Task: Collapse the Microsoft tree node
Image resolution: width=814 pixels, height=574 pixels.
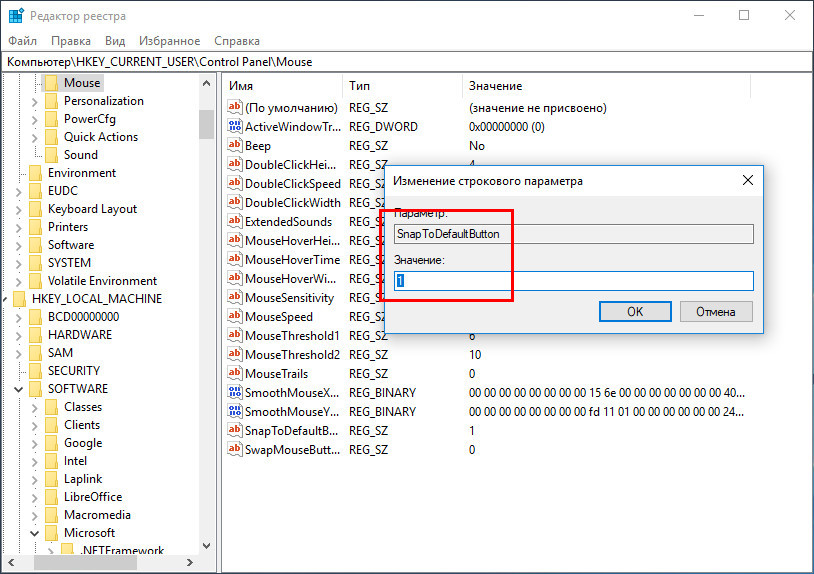Action: [x=34, y=533]
